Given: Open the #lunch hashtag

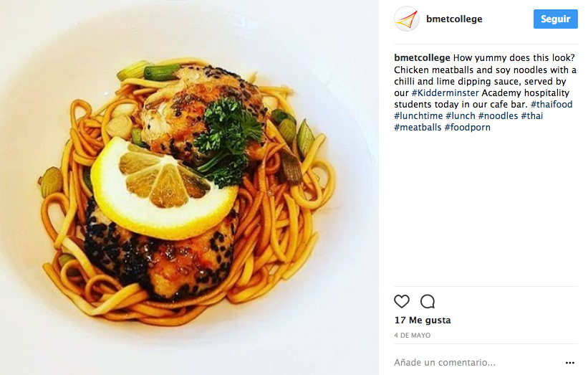Looking at the screenshot, I should tap(460, 116).
